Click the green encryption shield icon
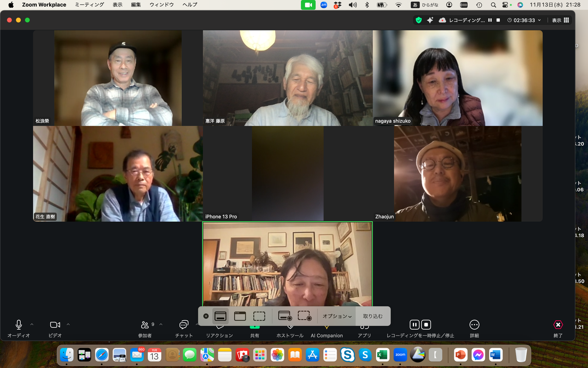Viewport: 588px width, 368px height. tap(418, 20)
